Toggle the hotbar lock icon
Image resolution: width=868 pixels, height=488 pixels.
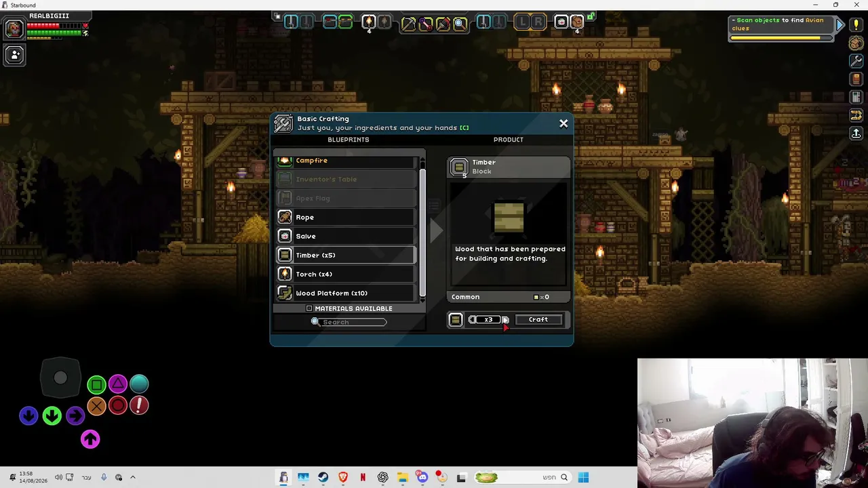pyautogui.click(x=591, y=16)
